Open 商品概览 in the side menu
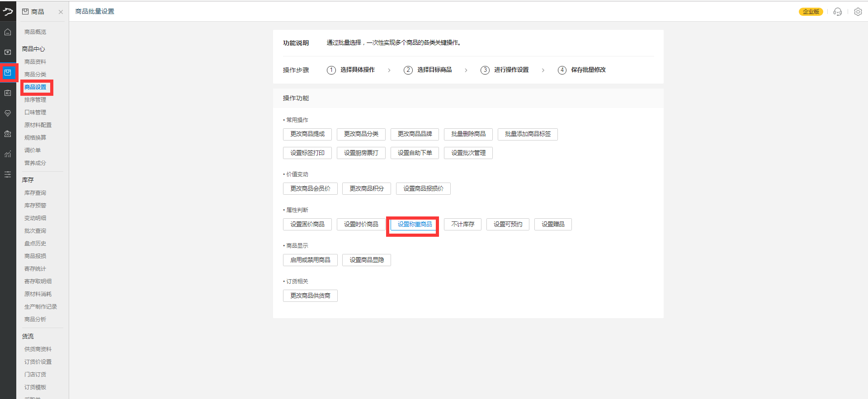This screenshot has width=868, height=399. pyautogui.click(x=35, y=32)
